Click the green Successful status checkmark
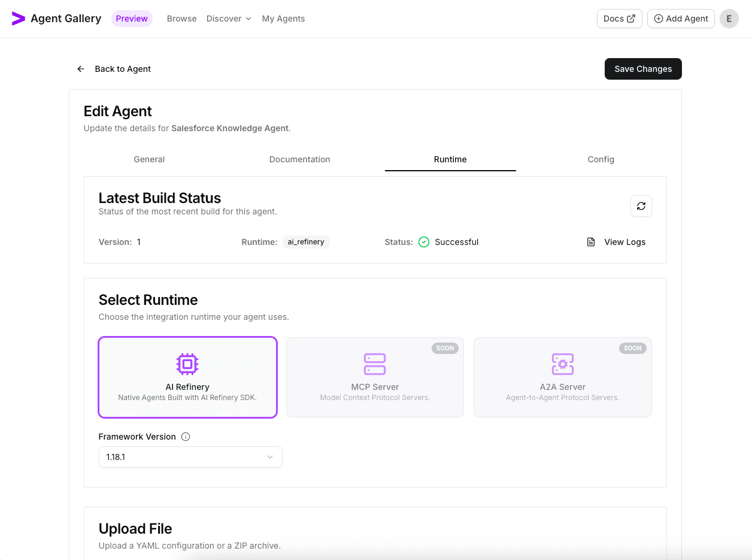Image resolution: width=752 pixels, height=560 pixels. click(x=424, y=242)
